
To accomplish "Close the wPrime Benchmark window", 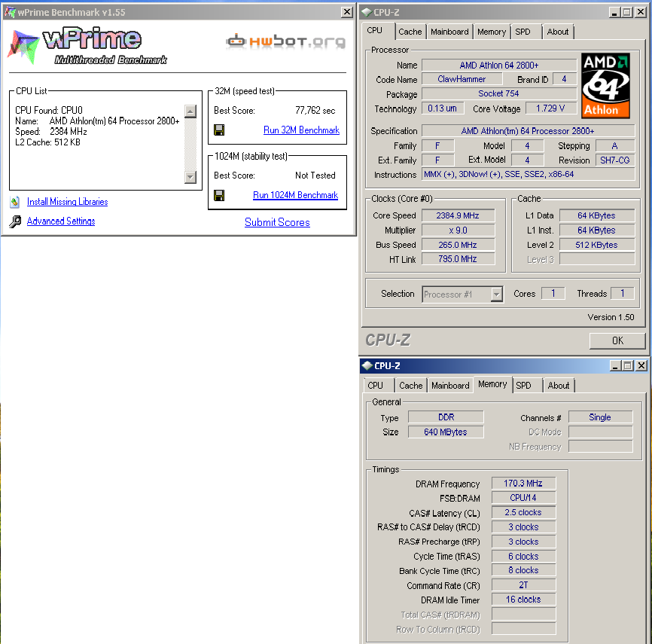I will point(347,12).
